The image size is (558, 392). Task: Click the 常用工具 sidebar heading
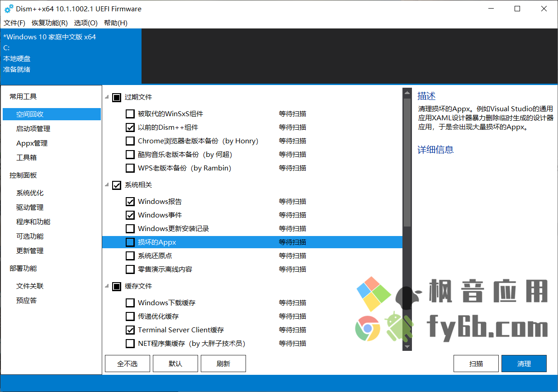tap(23, 97)
